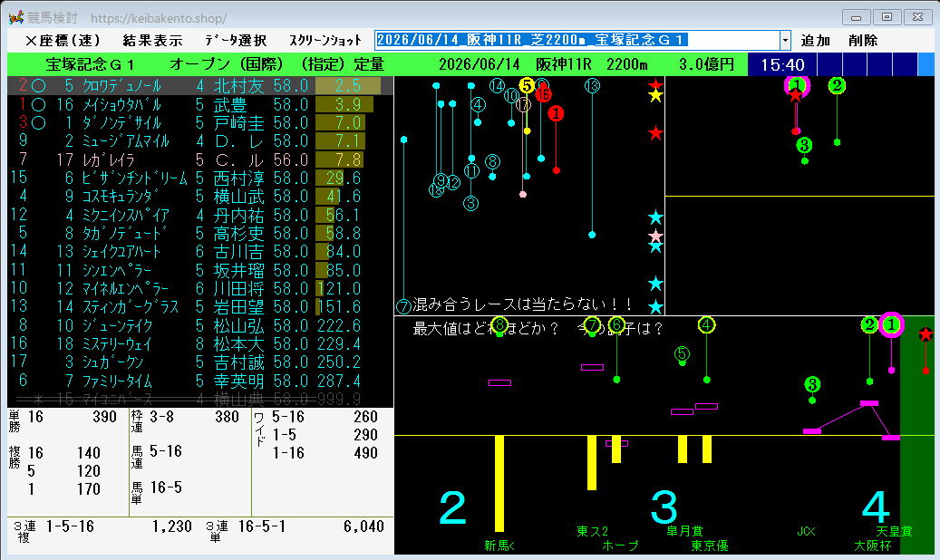Viewport: 940px width, 560px height.
Task: Click the odds bar for レガレイラ
Action: point(339,160)
